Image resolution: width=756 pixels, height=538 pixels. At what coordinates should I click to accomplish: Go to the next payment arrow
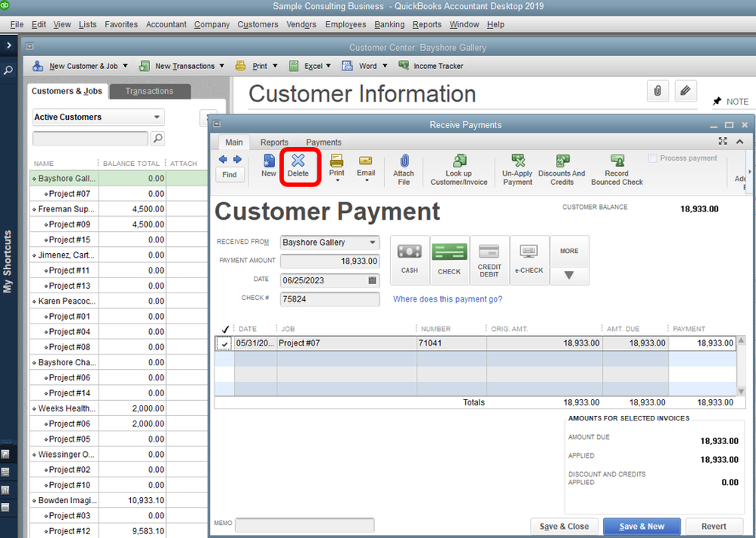click(x=237, y=160)
